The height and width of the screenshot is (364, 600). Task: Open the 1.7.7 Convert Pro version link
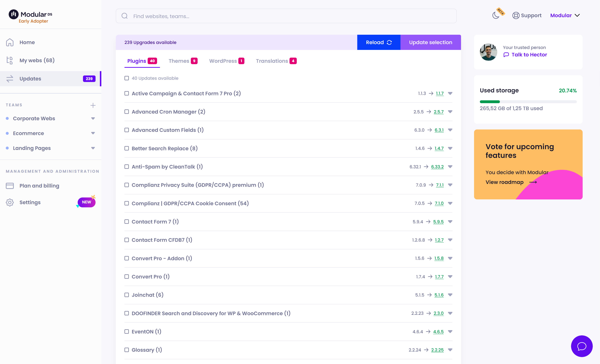click(x=439, y=277)
